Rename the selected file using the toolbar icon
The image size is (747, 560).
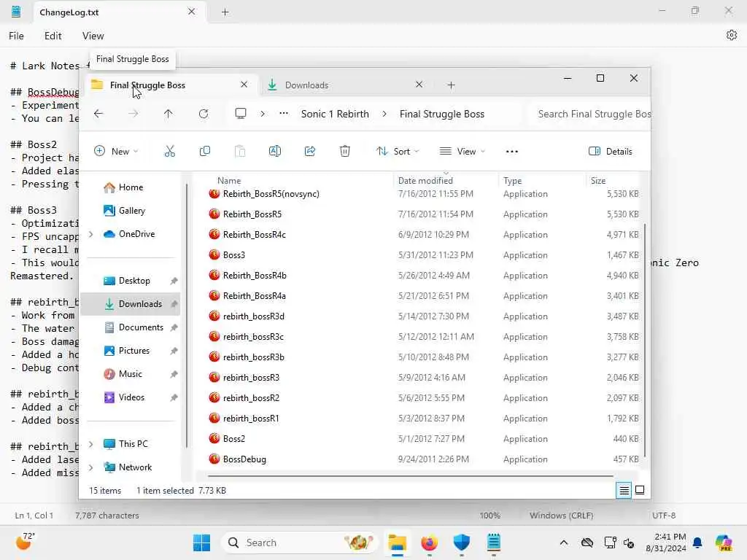tap(275, 152)
